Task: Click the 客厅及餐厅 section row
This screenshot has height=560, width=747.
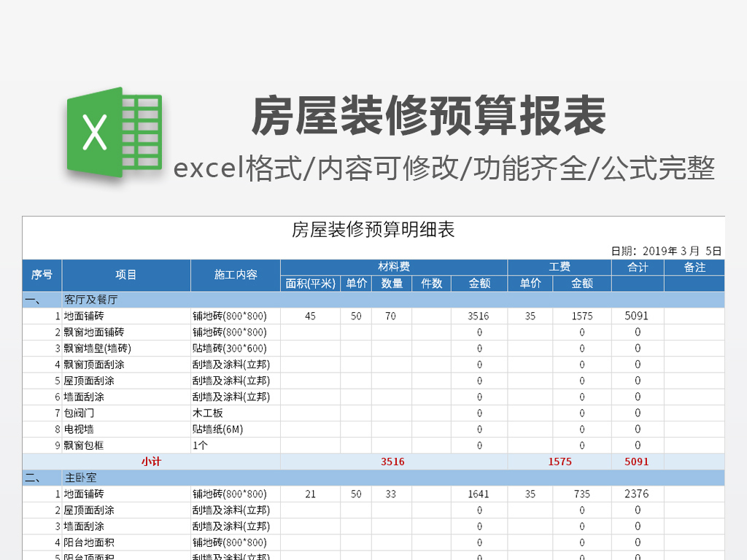Action: [x=91, y=300]
